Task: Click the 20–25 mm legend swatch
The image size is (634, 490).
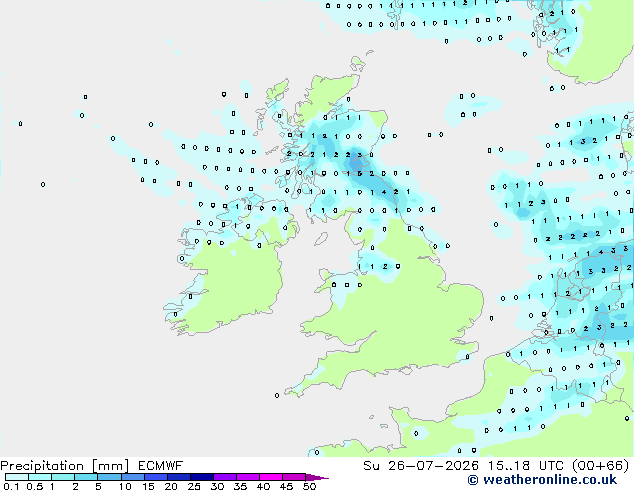Action: click(x=178, y=477)
